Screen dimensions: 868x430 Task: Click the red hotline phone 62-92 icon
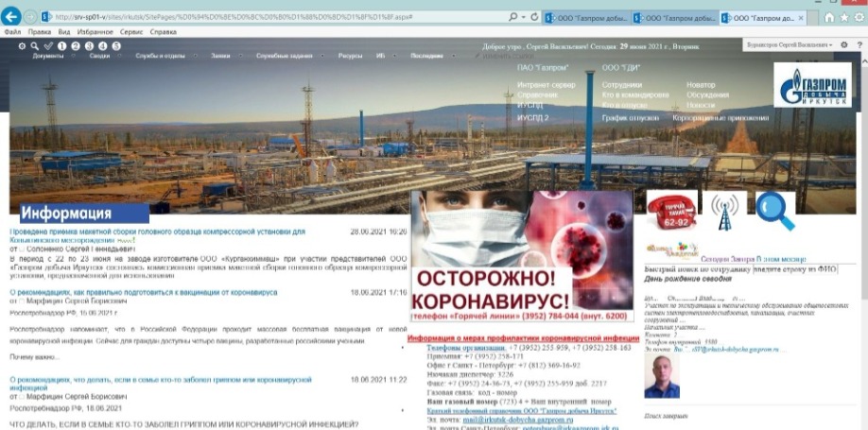coord(671,211)
